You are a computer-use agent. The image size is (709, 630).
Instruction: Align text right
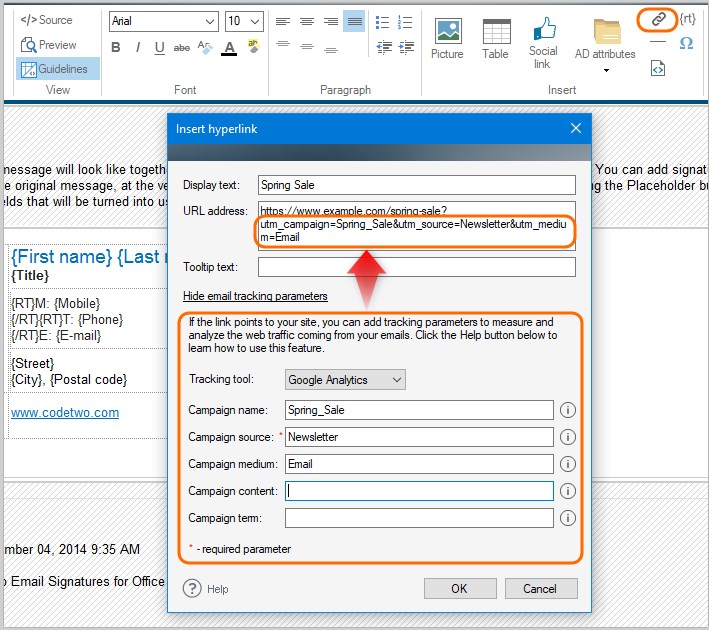click(x=331, y=21)
